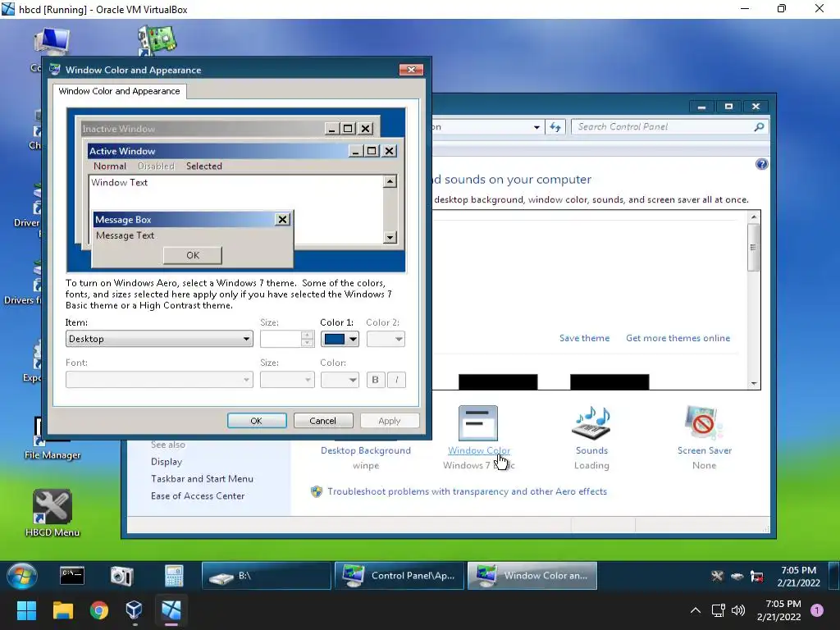Viewport: 840px width, 630px height.
Task: Open the host Windows 11 Start button
Action: click(x=26, y=610)
